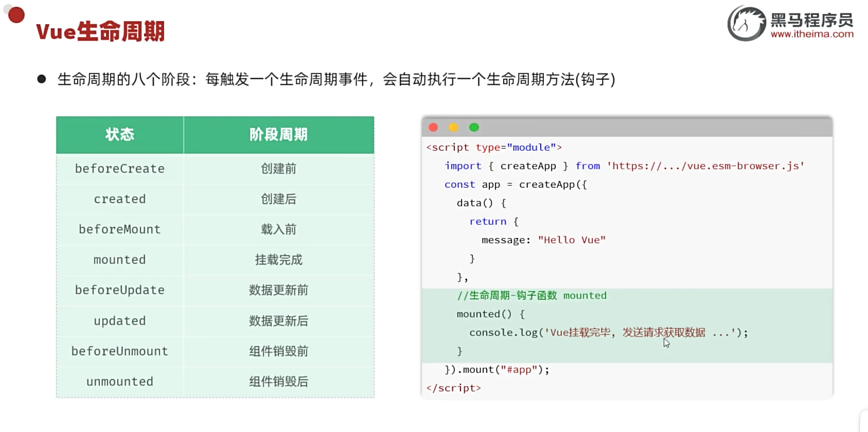
Task: Click the 'return {' code line
Action: 494,222
